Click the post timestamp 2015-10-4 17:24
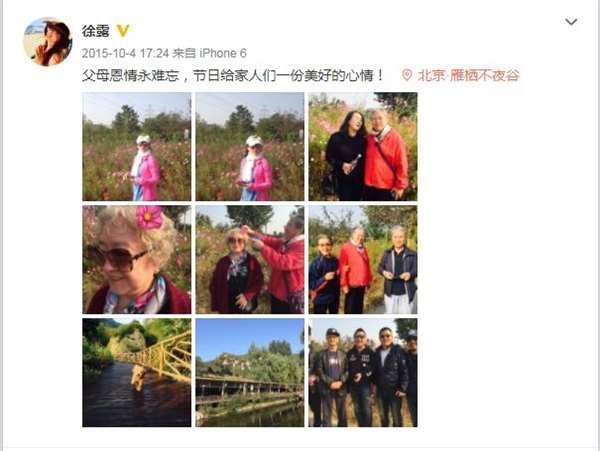This screenshot has width=600, height=451. pyautogui.click(x=125, y=53)
